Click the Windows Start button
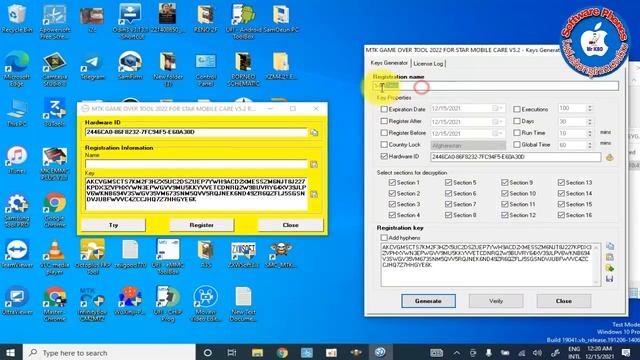 (x=11, y=352)
